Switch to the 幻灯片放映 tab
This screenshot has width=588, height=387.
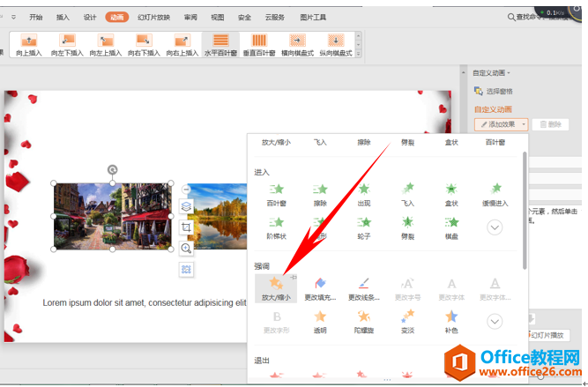pyautogui.click(x=153, y=18)
